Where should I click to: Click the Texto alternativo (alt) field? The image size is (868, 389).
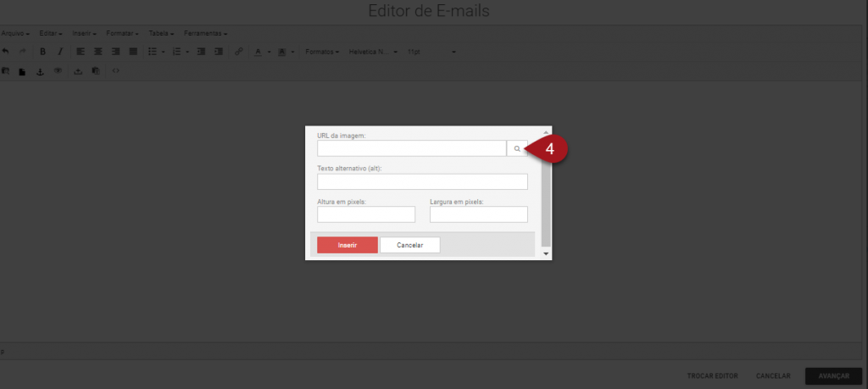click(422, 181)
